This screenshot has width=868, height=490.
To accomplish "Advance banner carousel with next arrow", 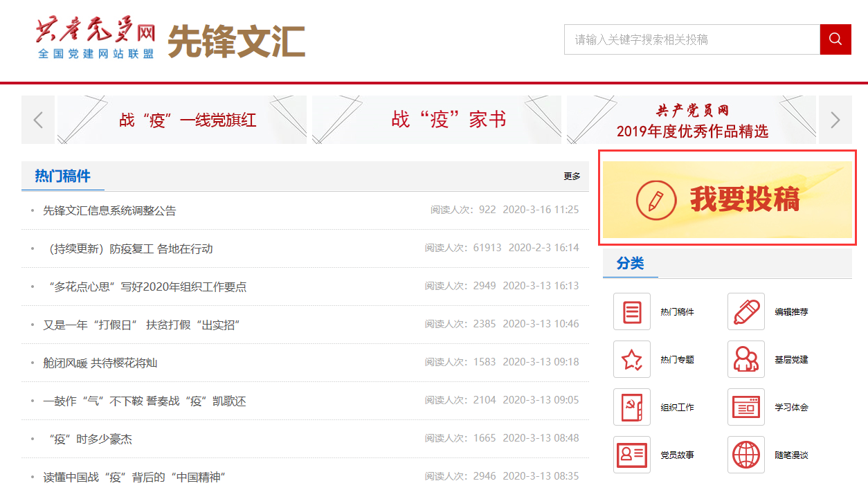I will point(835,120).
